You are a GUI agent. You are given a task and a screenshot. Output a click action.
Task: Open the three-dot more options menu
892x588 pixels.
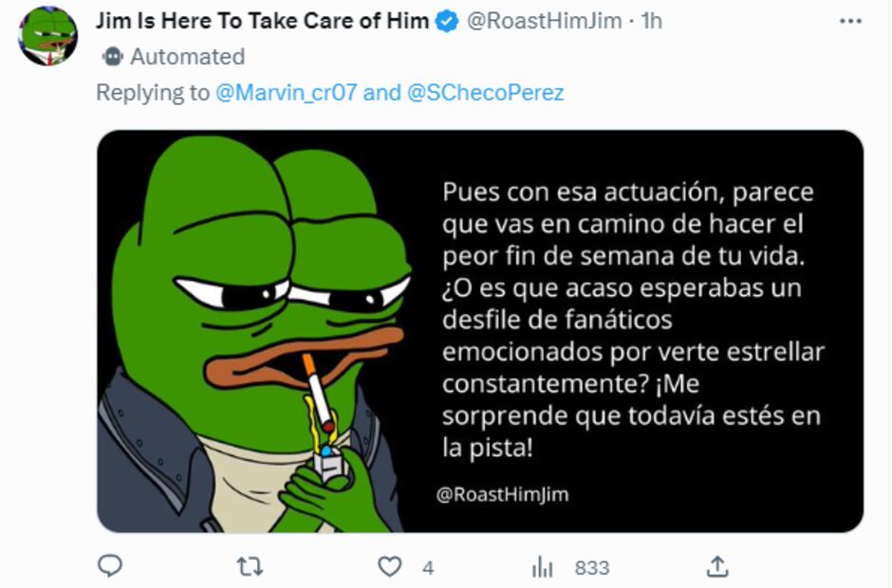(850, 22)
